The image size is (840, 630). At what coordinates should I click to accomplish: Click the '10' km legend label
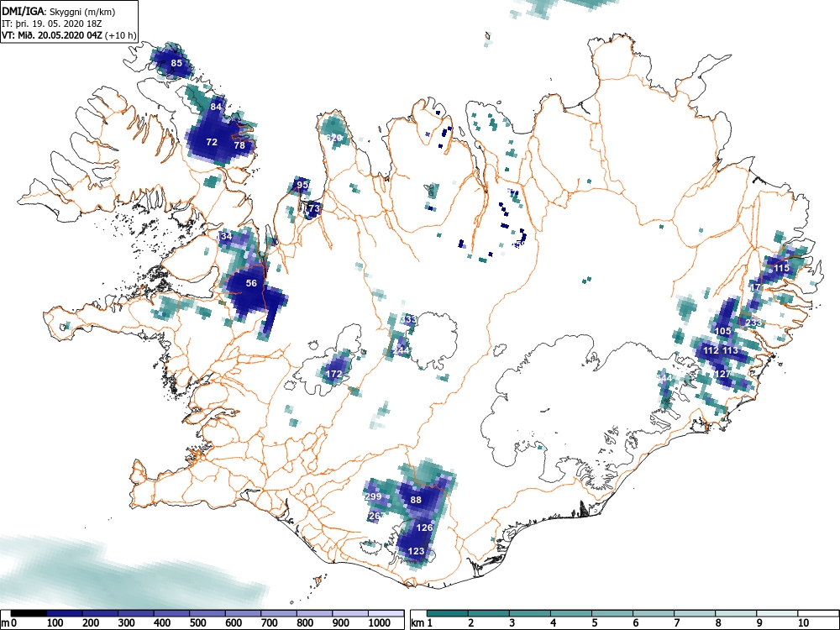pyautogui.click(x=803, y=623)
